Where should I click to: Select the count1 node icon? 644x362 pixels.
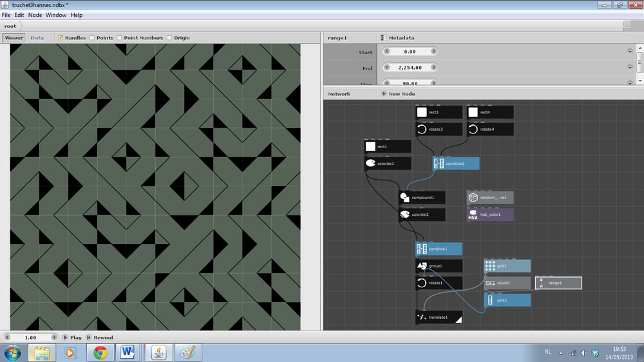[490, 283]
